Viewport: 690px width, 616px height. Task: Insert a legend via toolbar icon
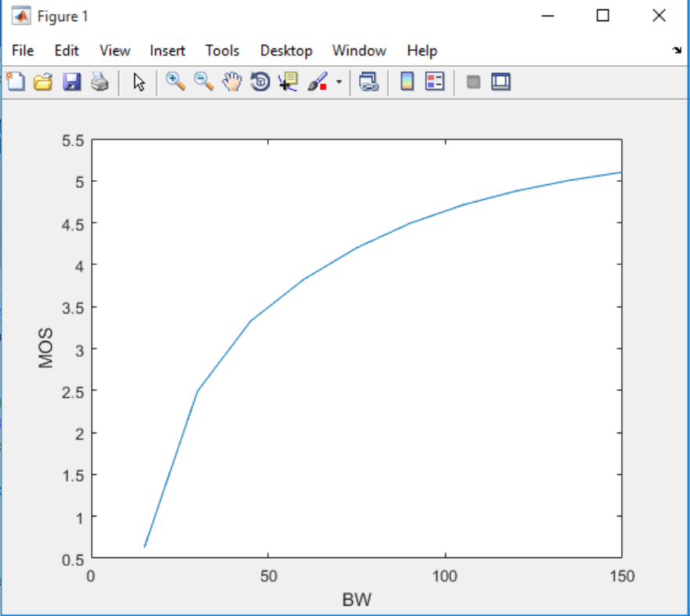point(434,82)
